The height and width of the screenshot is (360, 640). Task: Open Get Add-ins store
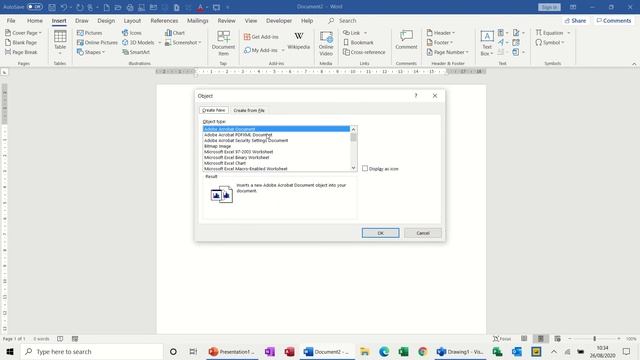point(261,37)
